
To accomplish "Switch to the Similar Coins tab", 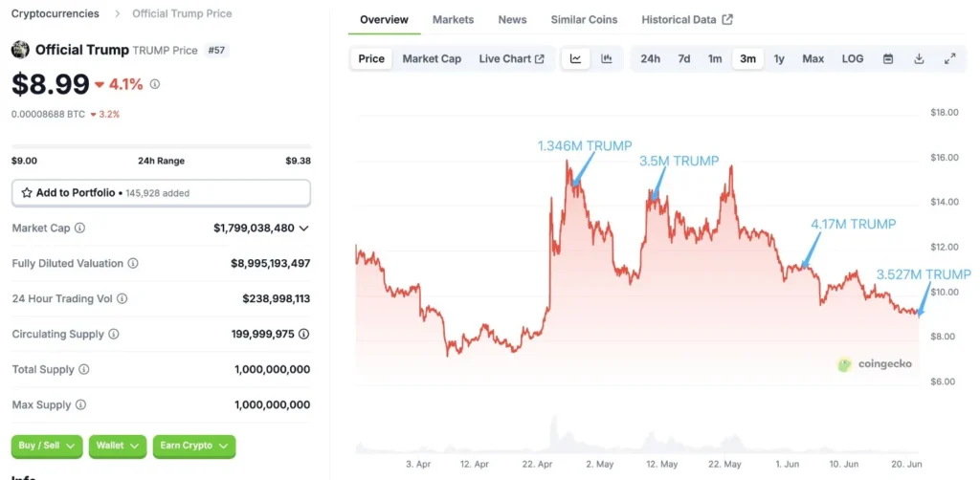I will [584, 19].
